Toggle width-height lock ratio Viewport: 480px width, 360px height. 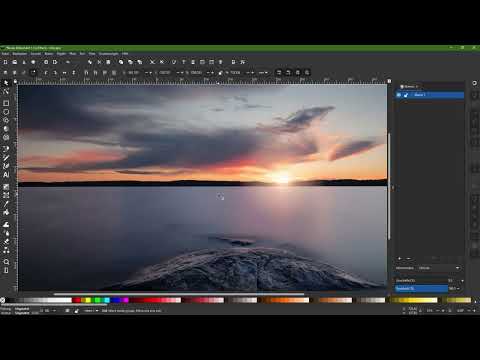click(220, 72)
